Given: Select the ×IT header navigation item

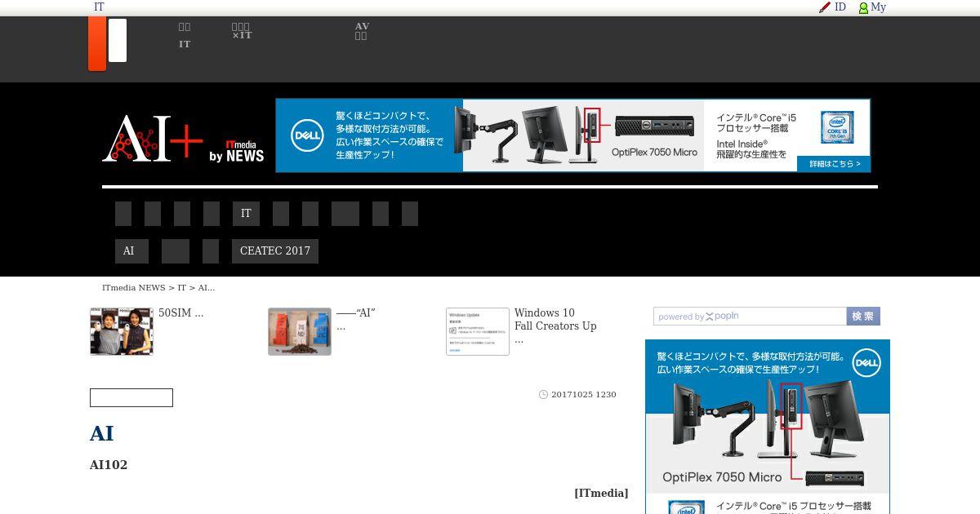Looking at the screenshot, I should [x=242, y=31].
